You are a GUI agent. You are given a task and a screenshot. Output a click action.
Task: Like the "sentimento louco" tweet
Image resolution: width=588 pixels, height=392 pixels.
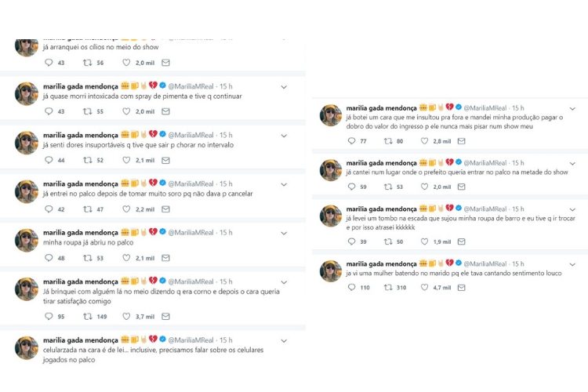425,288
